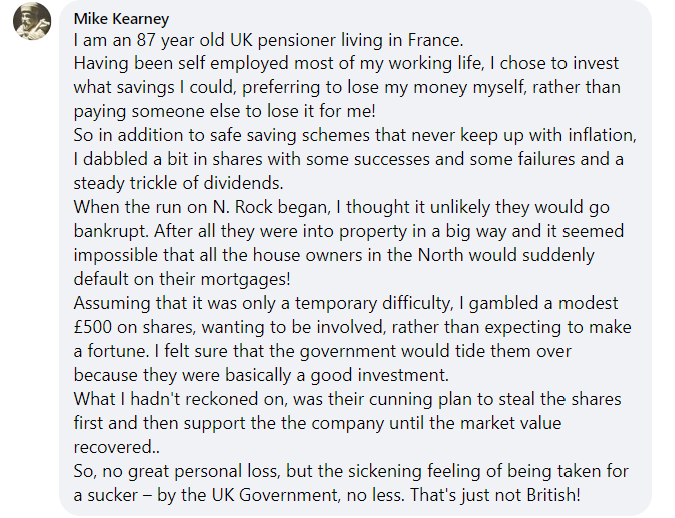Open Mike Kearney's profile picture avatar
This screenshot has width=675, height=518.
coord(32,21)
